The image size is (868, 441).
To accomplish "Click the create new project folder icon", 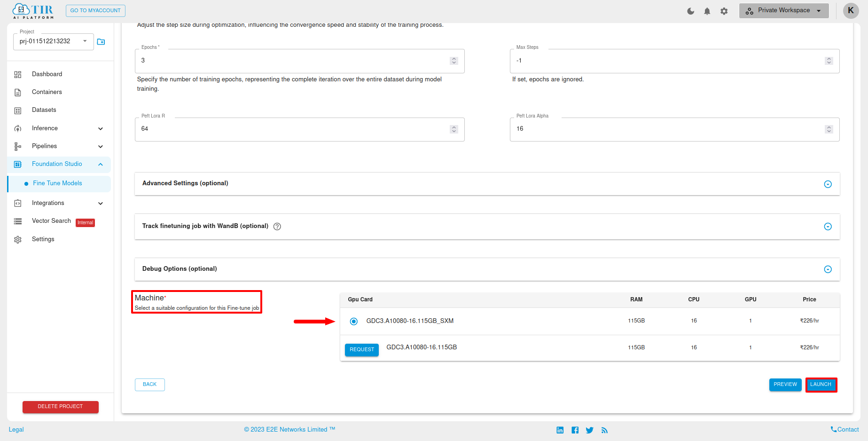I will point(101,42).
